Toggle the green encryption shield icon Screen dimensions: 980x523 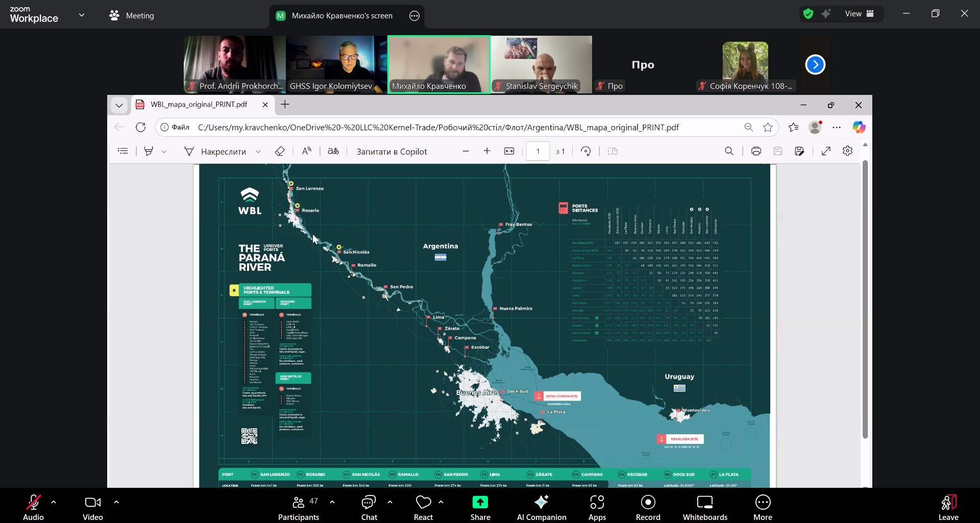click(808, 14)
